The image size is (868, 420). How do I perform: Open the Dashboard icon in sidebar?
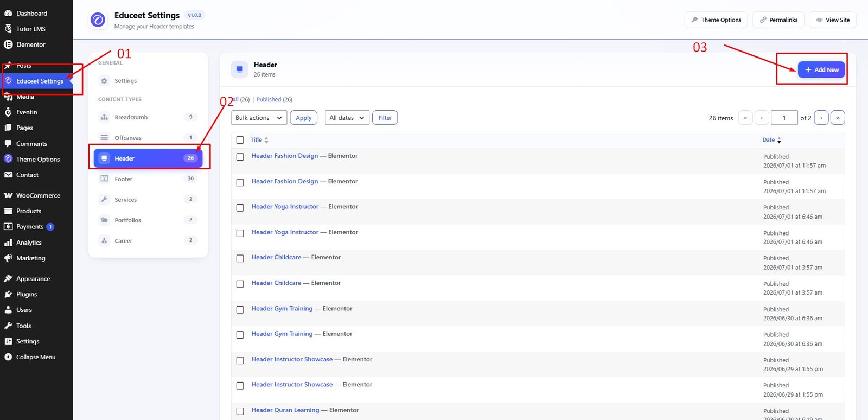[x=8, y=13]
